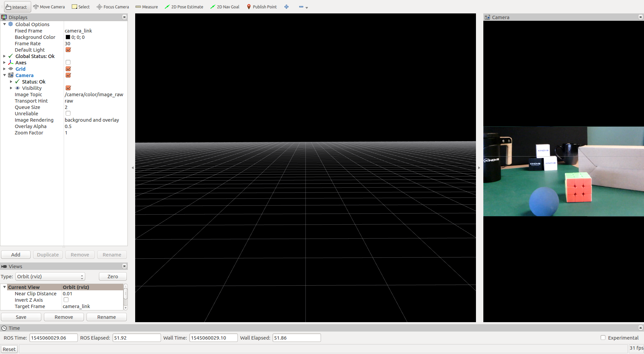
Task: Click the Duplicate display button
Action: coord(48,254)
